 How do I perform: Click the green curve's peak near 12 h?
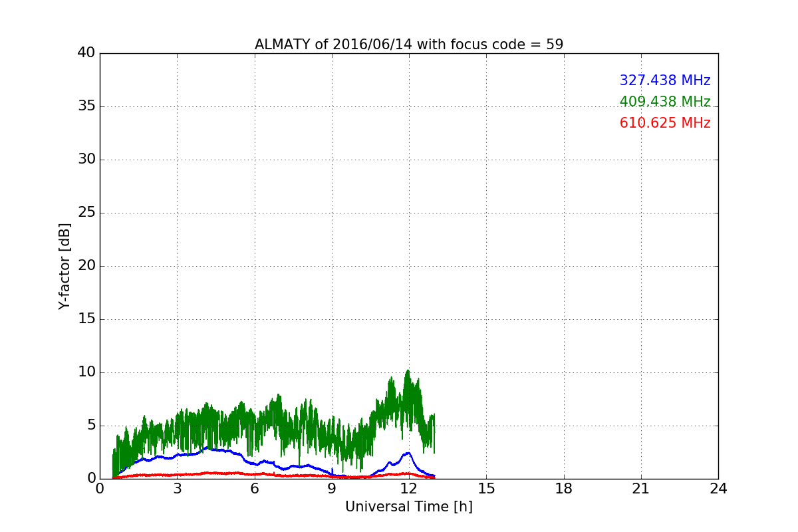pyautogui.click(x=408, y=371)
